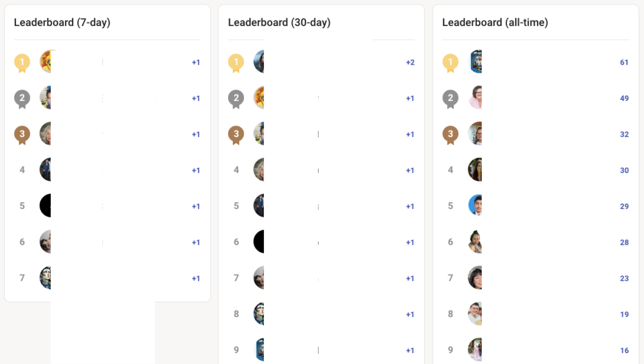Open the rank 5 black avatar in 7-day leaderboard

click(45, 206)
